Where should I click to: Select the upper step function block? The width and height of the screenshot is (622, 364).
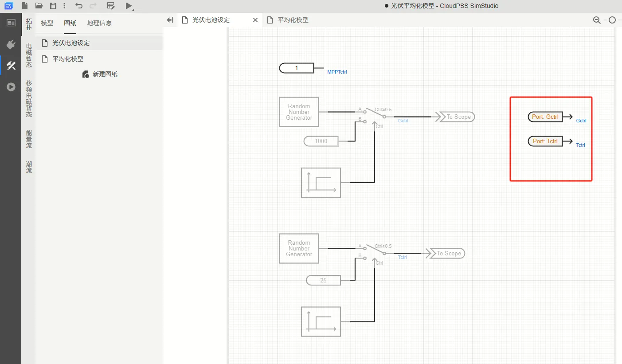321,182
